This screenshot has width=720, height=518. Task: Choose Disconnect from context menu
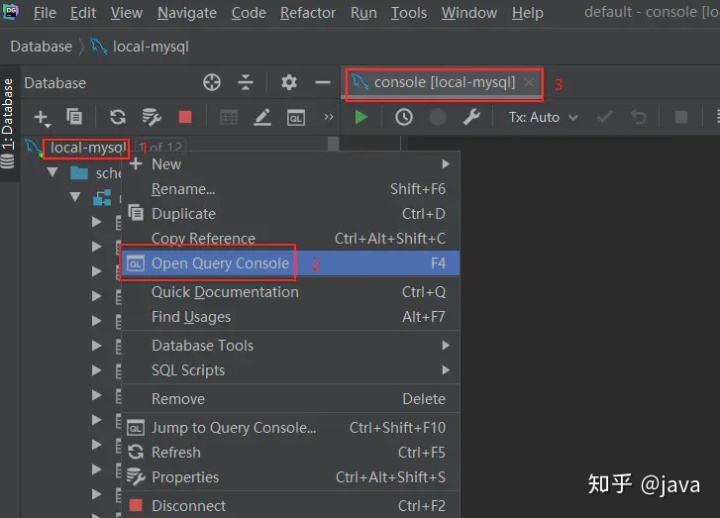click(x=290, y=506)
